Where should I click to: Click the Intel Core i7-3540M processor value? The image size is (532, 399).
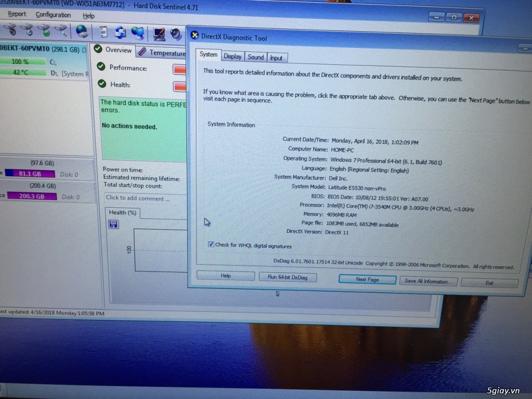tap(401, 207)
